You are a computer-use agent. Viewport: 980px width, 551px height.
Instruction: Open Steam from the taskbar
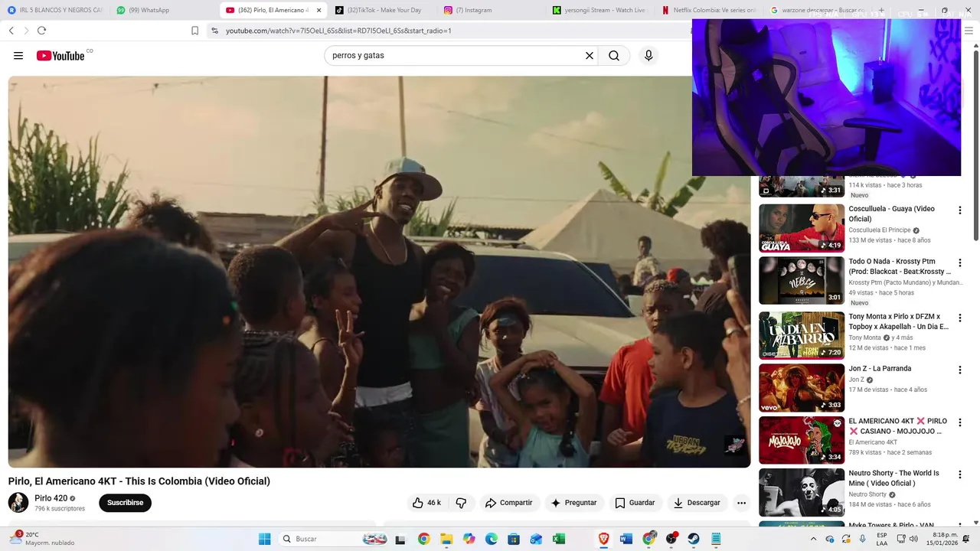(694, 539)
